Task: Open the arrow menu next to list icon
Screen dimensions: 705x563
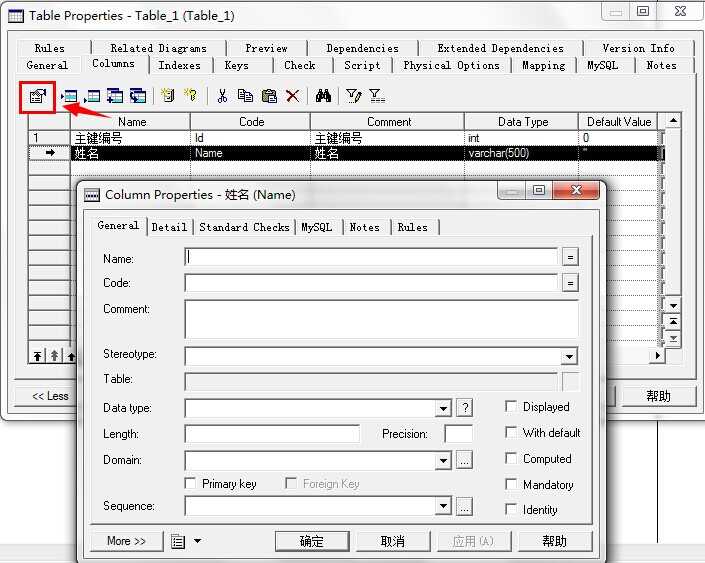Action: [x=197, y=541]
